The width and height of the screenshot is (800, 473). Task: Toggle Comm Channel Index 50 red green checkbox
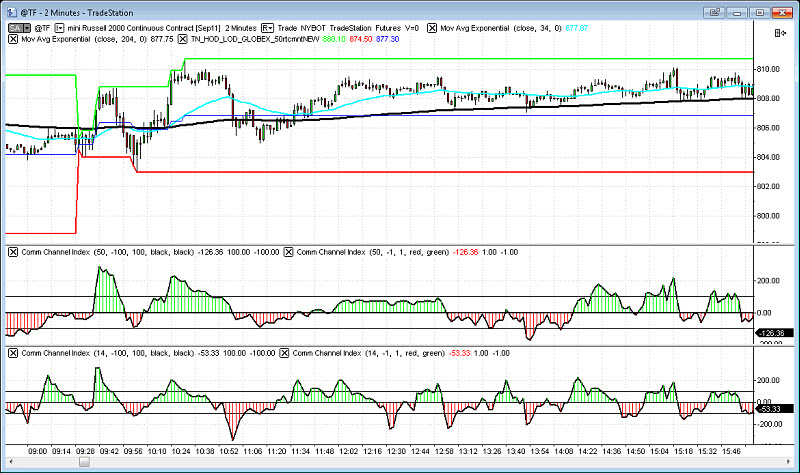[288, 252]
